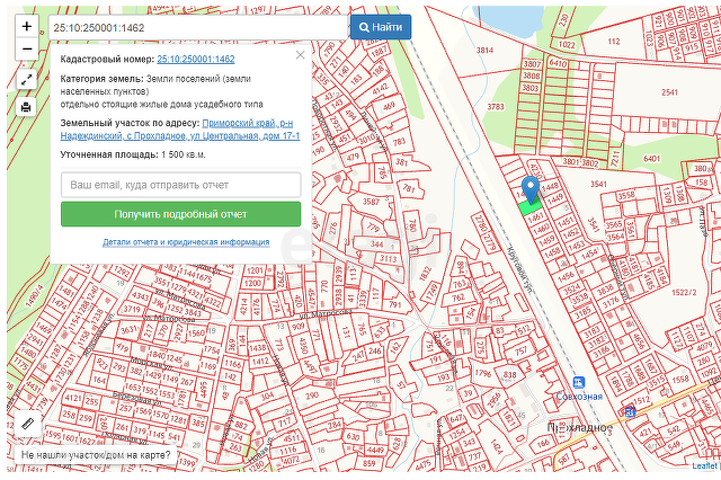Print the map using printer icon
The height and width of the screenshot is (480, 721).
point(27,107)
